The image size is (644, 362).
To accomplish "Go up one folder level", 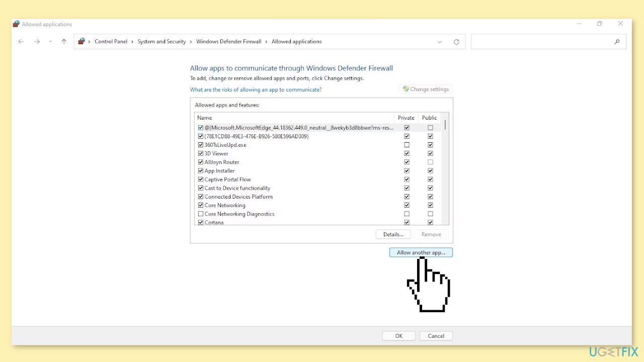I will click(64, 42).
